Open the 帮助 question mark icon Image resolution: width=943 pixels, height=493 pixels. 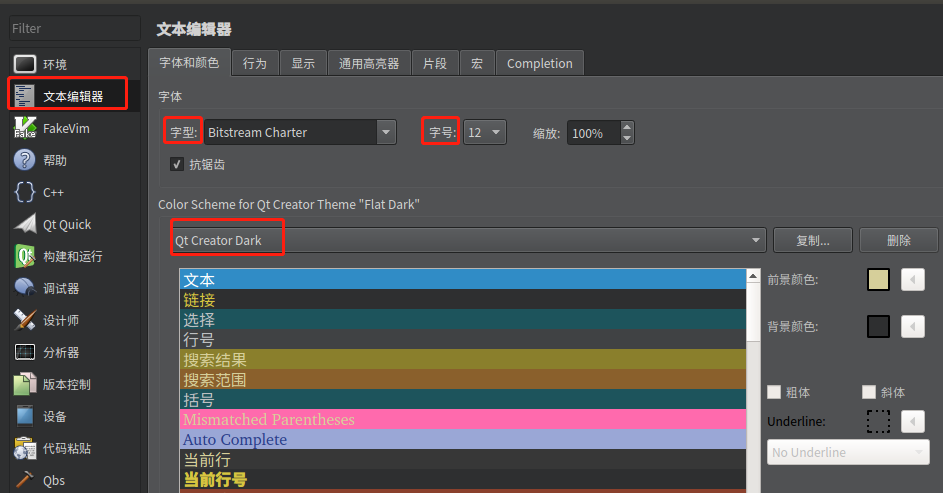(25, 160)
